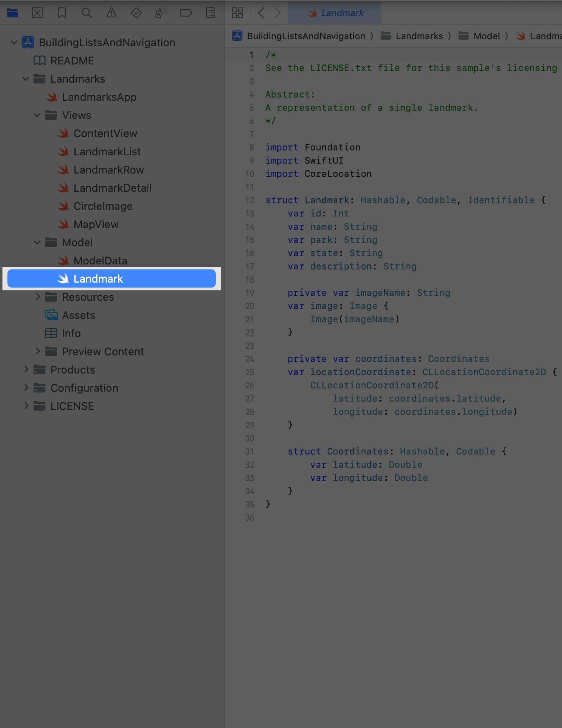Show the Issue navigator warning icon
The image size is (562, 728).
(x=112, y=13)
